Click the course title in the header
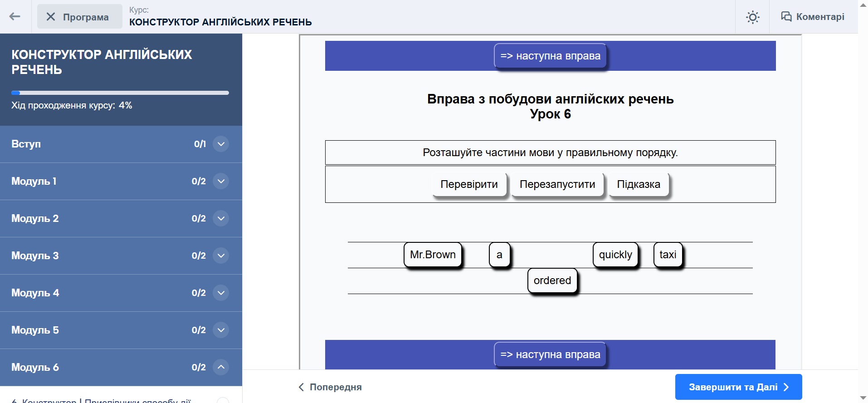868x403 pixels. [x=220, y=22]
